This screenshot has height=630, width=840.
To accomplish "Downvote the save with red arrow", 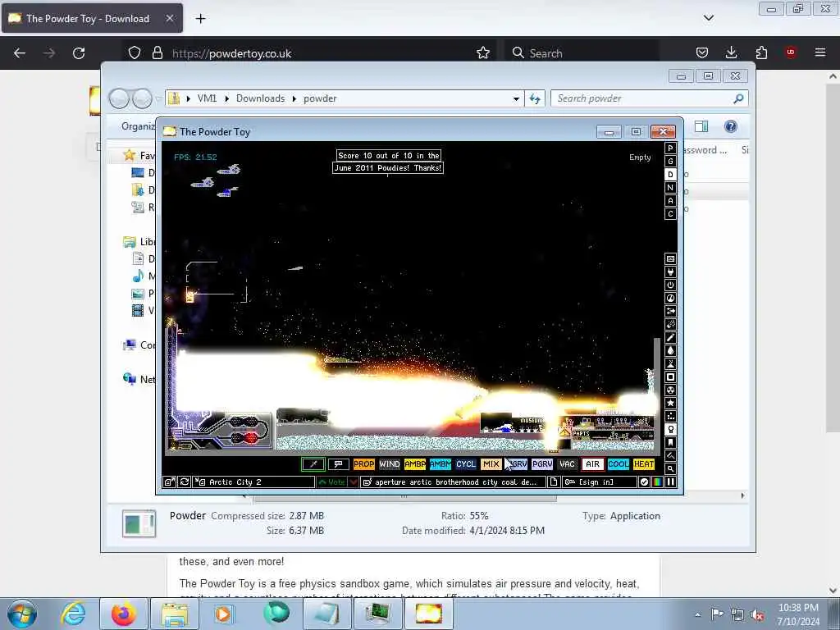I will pyautogui.click(x=354, y=482).
